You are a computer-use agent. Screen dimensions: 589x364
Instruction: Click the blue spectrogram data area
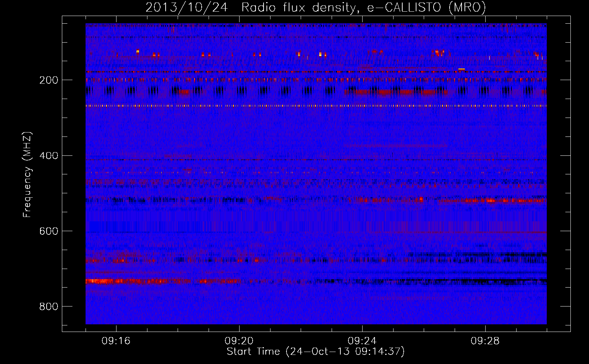tap(316, 174)
